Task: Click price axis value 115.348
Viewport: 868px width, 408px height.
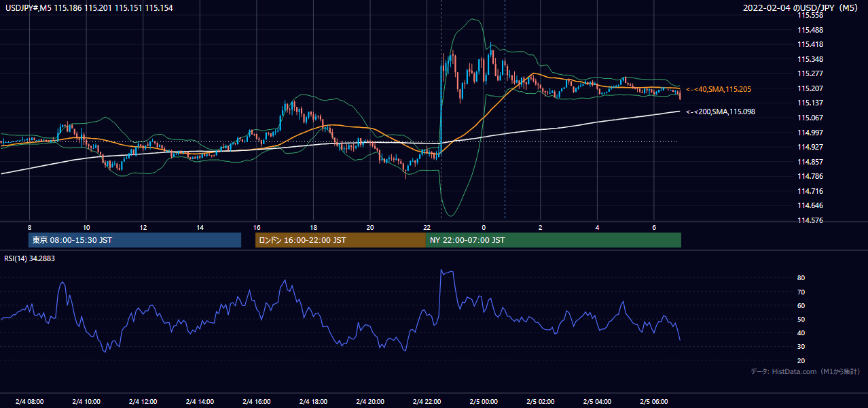Action: [810, 59]
